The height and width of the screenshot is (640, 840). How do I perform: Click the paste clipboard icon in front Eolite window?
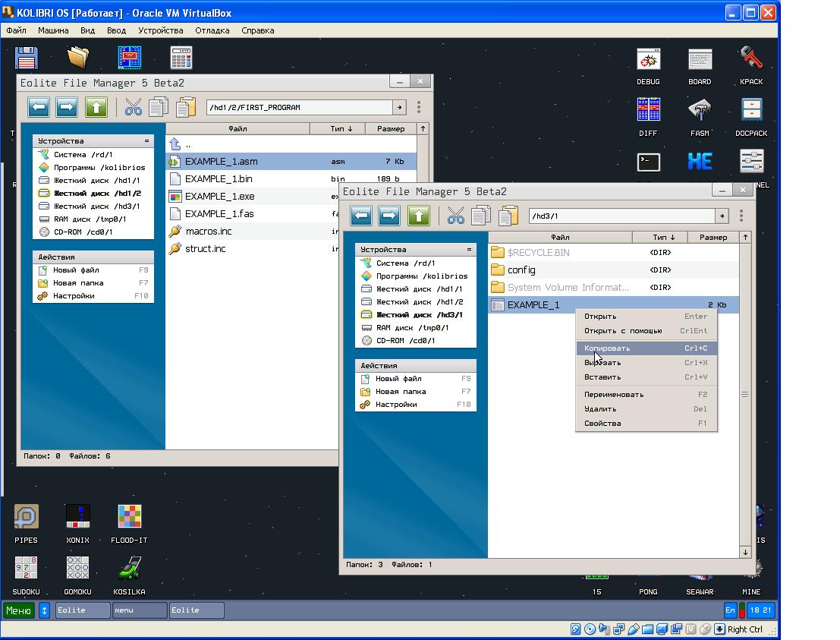508,216
